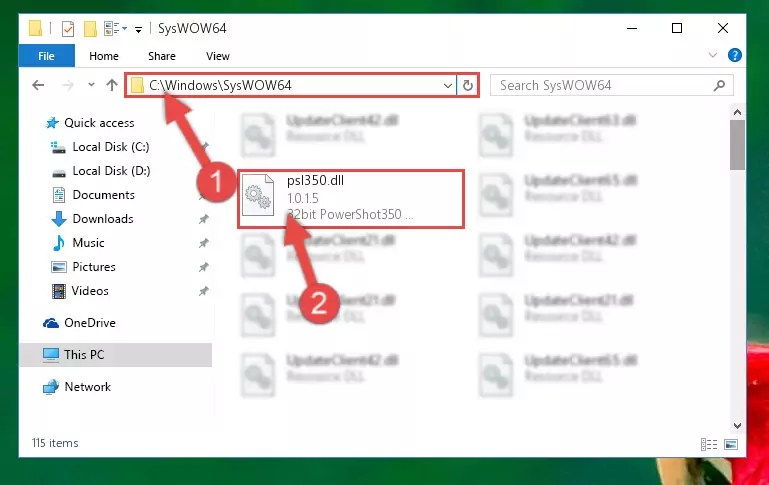
Task: Click the folder icon in address bar
Action: pyautogui.click(x=137, y=85)
